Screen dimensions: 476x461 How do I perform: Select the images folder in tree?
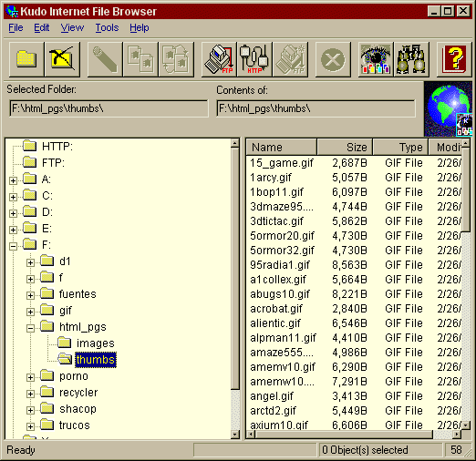(x=96, y=343)
